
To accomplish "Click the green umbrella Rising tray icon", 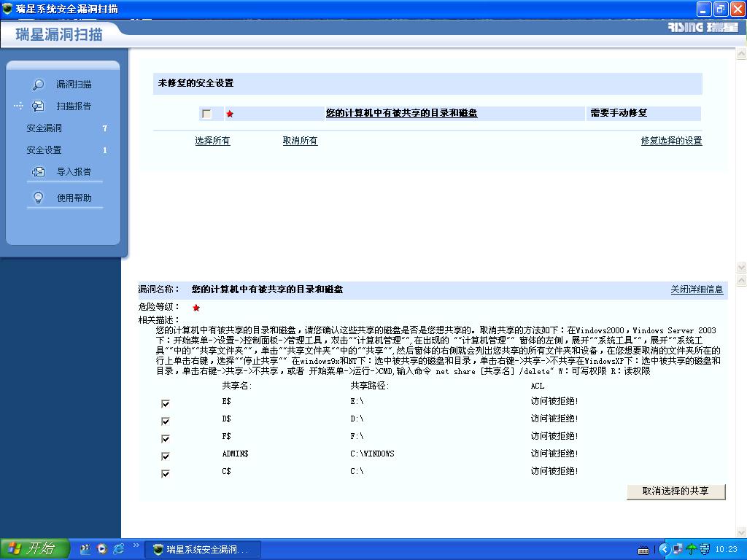I will 692,550.
